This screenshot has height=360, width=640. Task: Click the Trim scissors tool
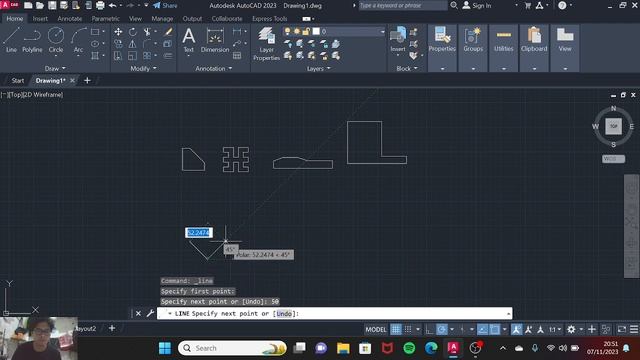point(147,32)
